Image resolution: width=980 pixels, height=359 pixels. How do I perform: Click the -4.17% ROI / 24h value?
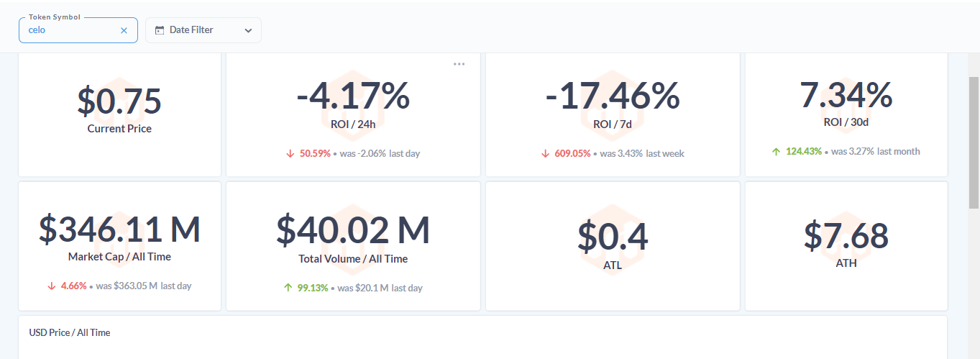pyautogui.click(x=353, y=95)
